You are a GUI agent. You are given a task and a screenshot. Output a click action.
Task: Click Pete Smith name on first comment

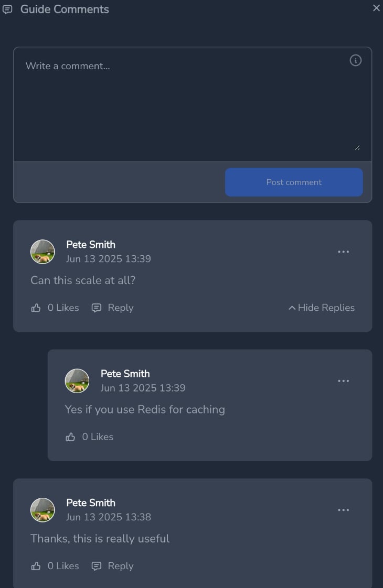point(91,245)
